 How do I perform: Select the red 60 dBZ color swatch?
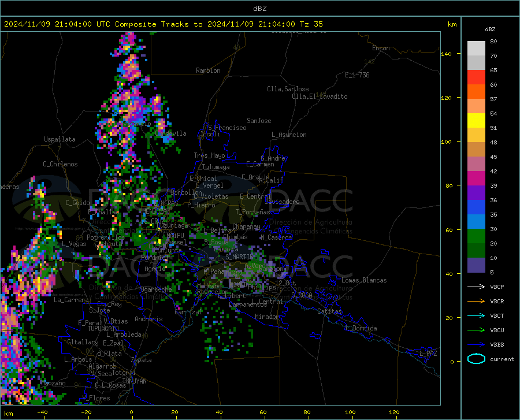(476, 77)
